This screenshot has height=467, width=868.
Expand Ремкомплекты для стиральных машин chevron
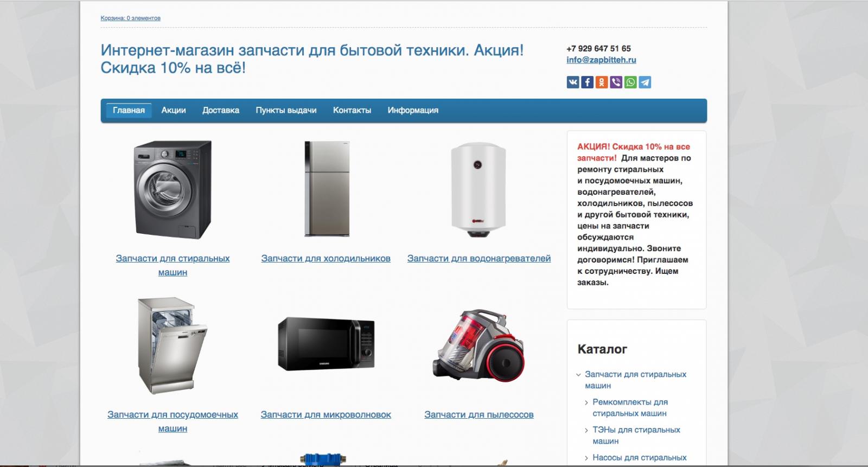pos(586,402)
